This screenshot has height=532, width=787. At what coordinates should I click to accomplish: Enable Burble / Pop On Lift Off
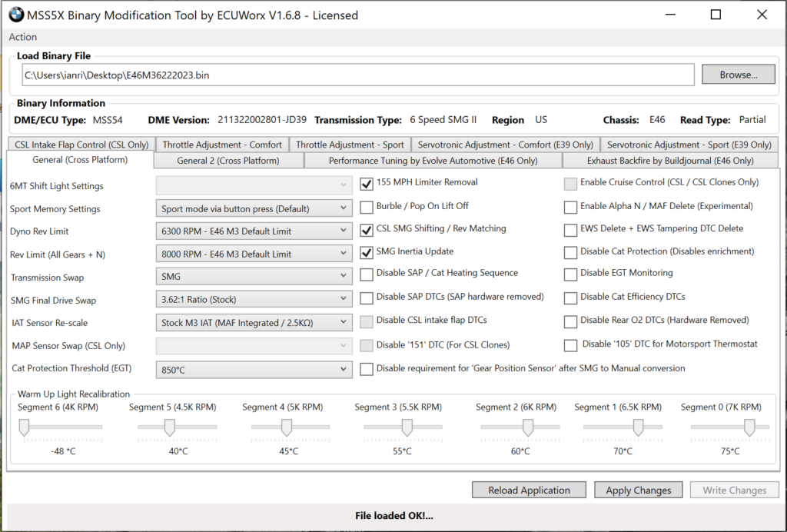[367, 207]
